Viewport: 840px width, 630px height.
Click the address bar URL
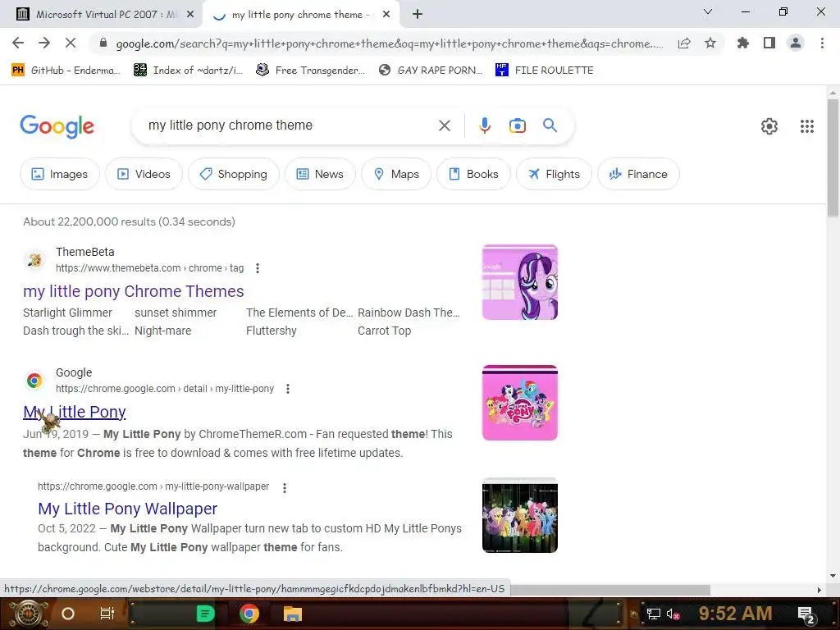tap(390, 43)
